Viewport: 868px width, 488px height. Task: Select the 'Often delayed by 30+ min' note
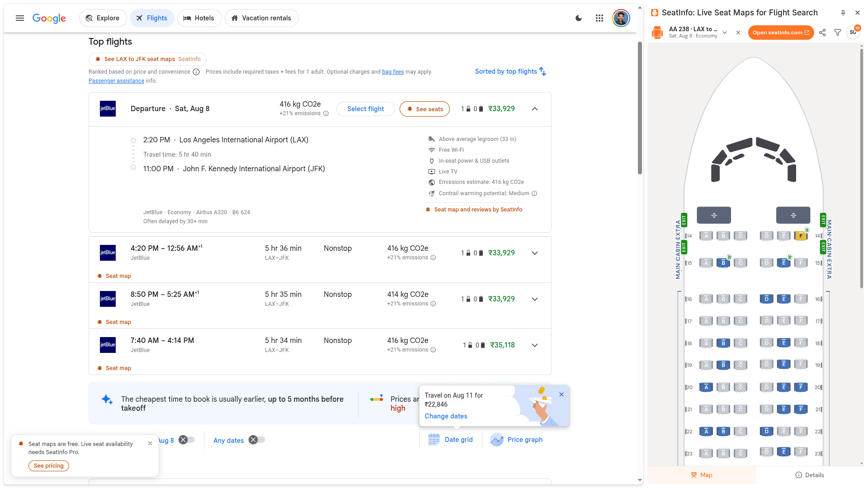(x=175, y=221)
